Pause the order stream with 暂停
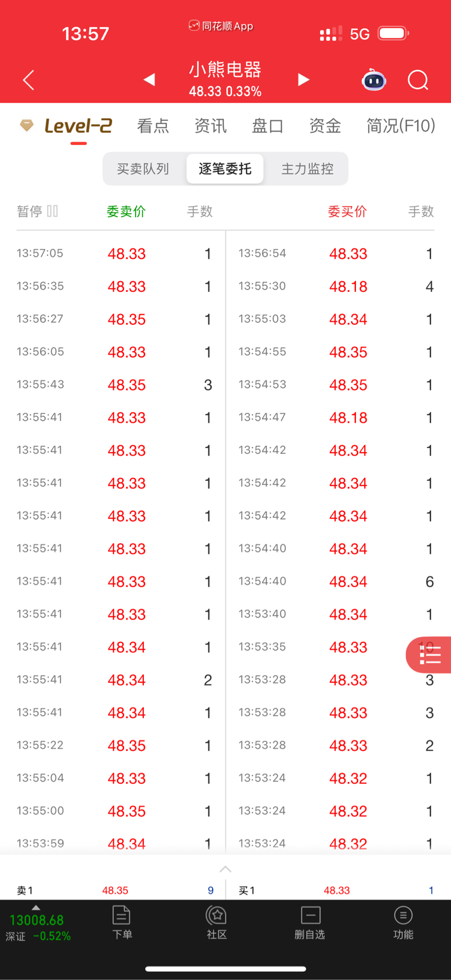The width and height of the screenshot is (451, 980). pyautogui.click(x=38, y=211)
